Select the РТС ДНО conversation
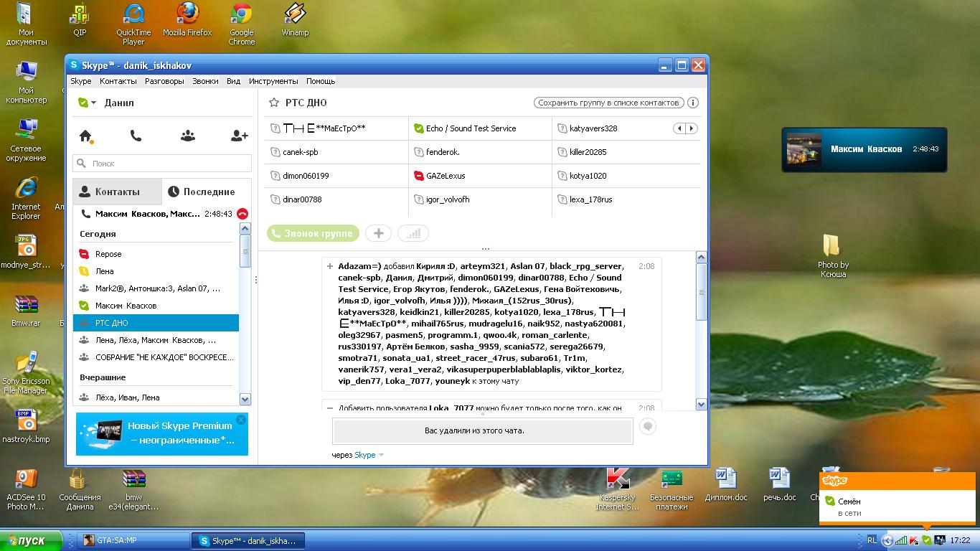Viewport: 980px width, 551px height. pos(156,323)
